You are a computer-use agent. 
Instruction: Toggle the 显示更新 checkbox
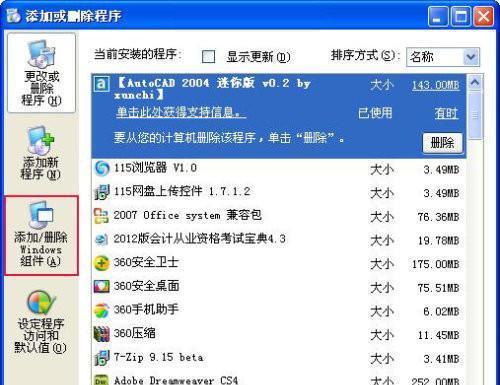click(209, 56)
